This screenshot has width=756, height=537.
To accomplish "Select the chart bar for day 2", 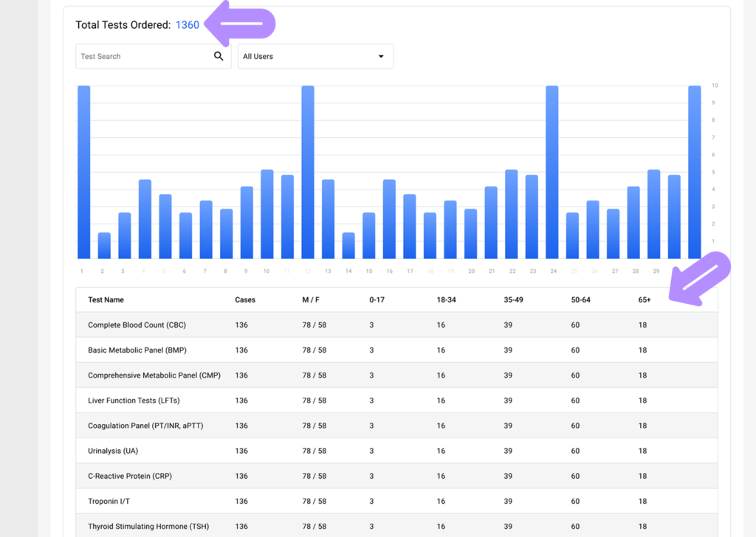I will [x=104, y=246].
